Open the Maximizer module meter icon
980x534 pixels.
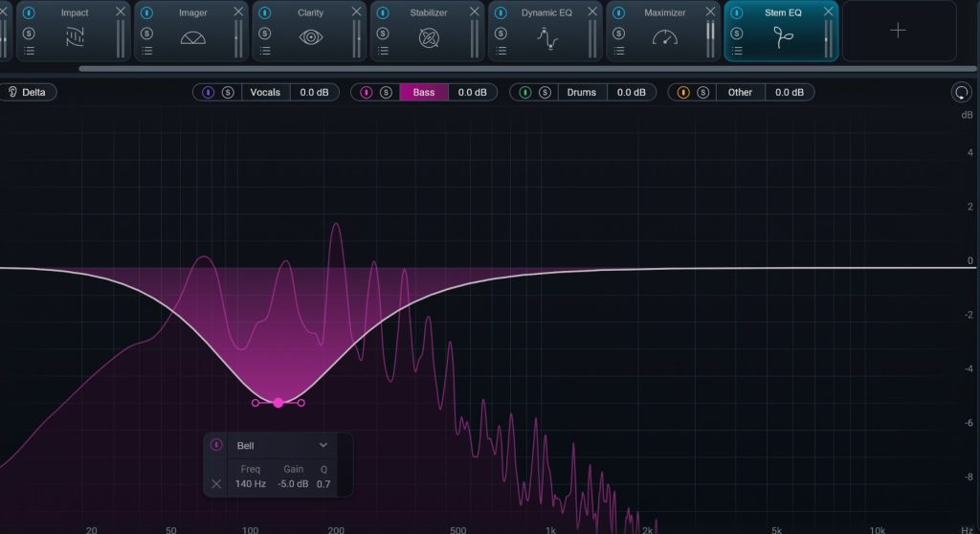point(664,37)
